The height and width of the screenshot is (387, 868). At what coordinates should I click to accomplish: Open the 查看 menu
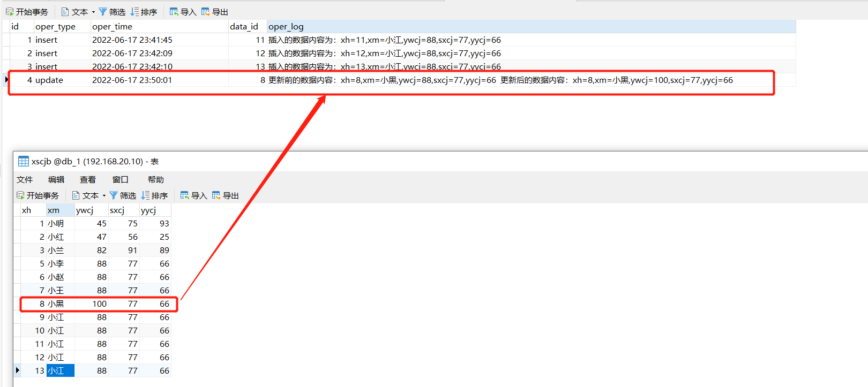(88, 180)
